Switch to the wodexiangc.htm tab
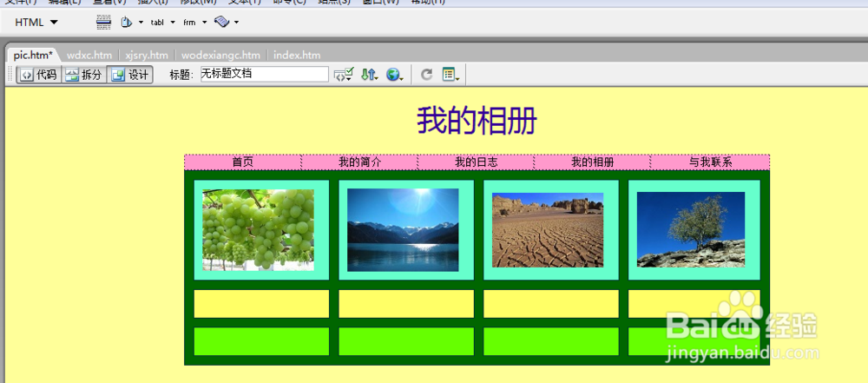 pyautogui.click(x=220, y=56)
